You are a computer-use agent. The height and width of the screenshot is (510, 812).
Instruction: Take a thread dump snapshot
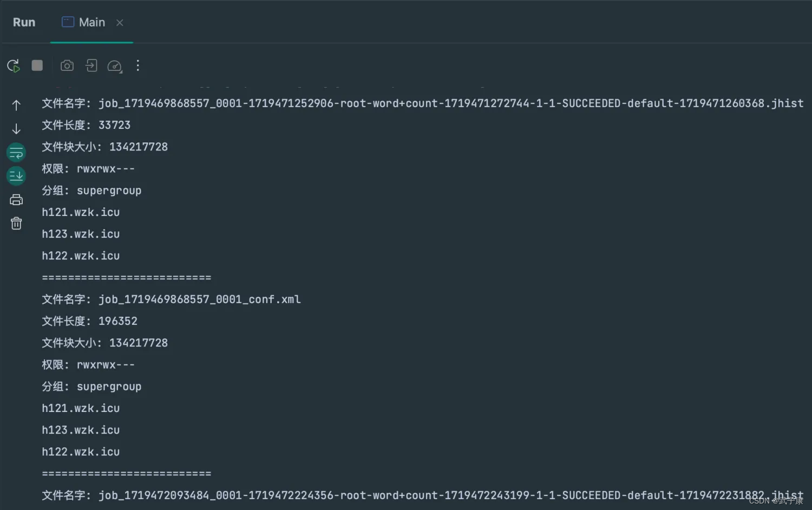67,66
